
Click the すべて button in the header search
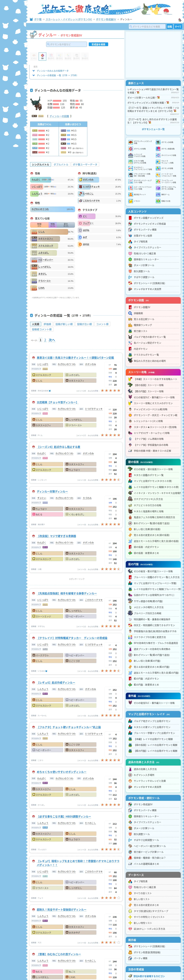(x=178, y=27)
